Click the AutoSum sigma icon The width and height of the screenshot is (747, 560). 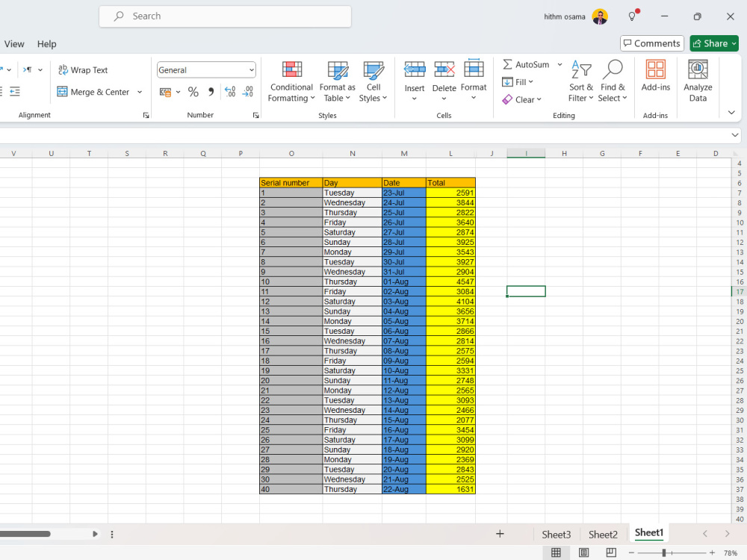pos(507,64)
